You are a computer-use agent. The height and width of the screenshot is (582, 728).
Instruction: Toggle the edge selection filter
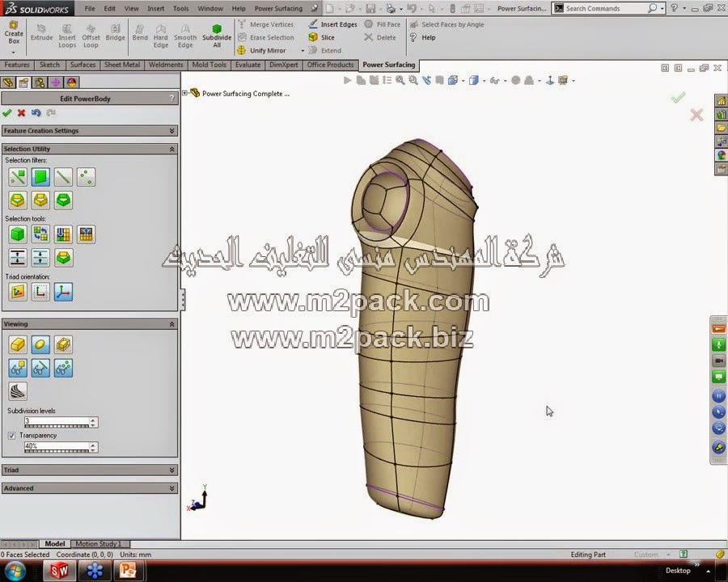click(x=63, y=177)
